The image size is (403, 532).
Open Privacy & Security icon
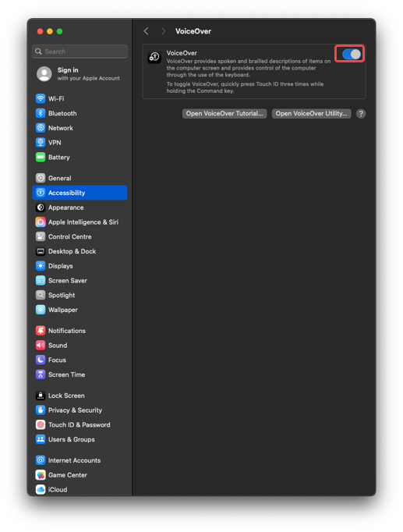tap(41, 410)
